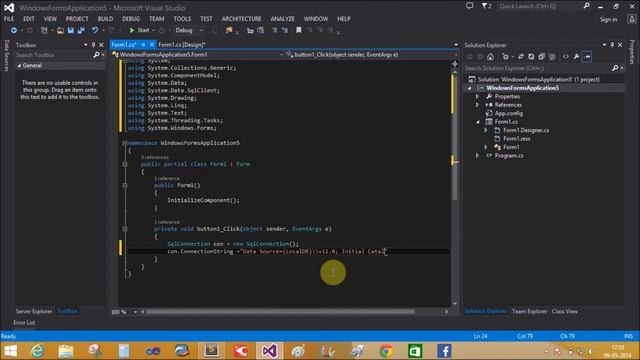The height and width of the screenshot is (360, 640).
Task: Collapse the Form1 class outlining block
Action: (125, 164)
